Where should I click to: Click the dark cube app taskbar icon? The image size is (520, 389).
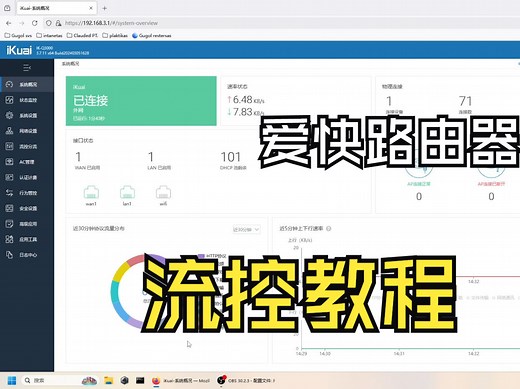[x=124, y=380]
